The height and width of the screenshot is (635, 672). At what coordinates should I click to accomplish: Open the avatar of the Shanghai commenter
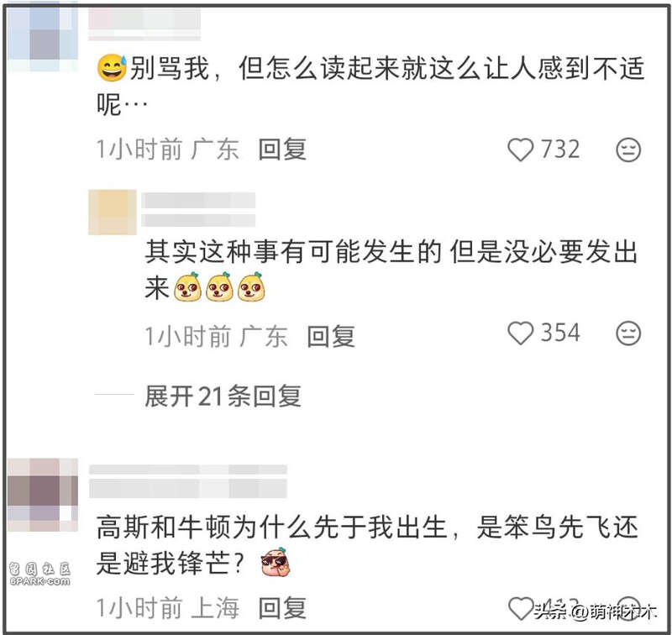point(43,495)
